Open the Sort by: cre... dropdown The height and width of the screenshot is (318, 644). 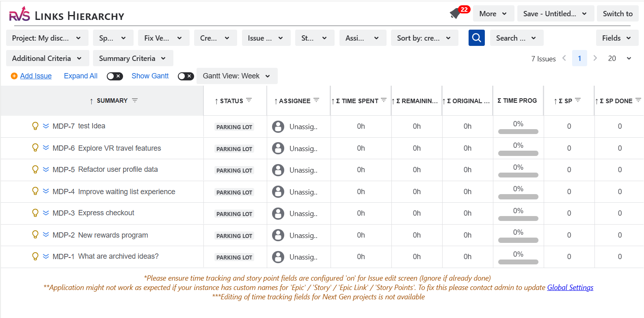point(425,38)
